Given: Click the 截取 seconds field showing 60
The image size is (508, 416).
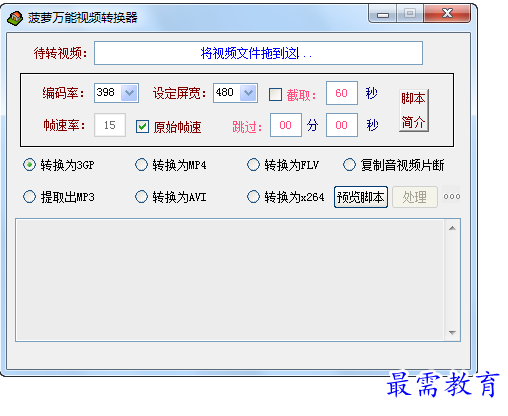Looking at the screenshot, I should click(x=342, y=93).
